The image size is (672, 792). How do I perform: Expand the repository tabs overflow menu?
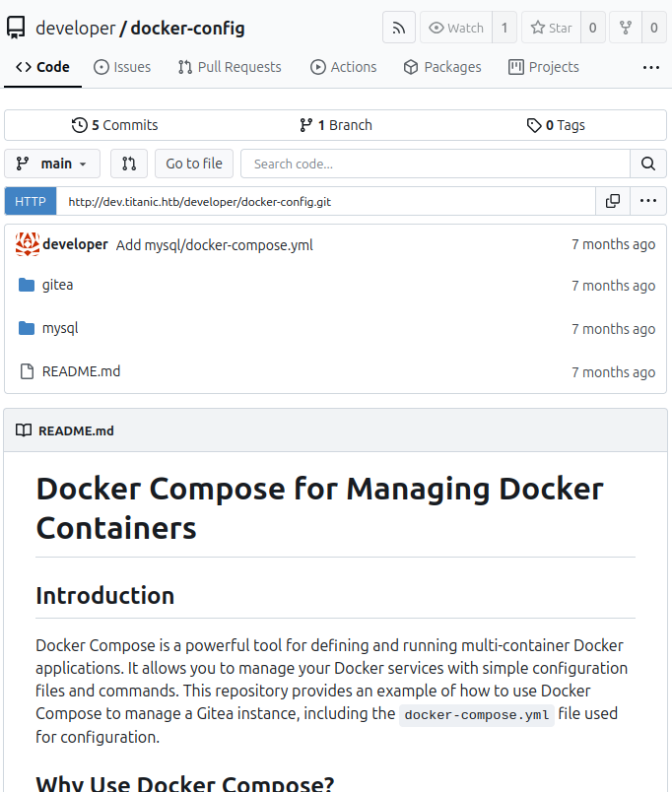(x=650, y=67)
